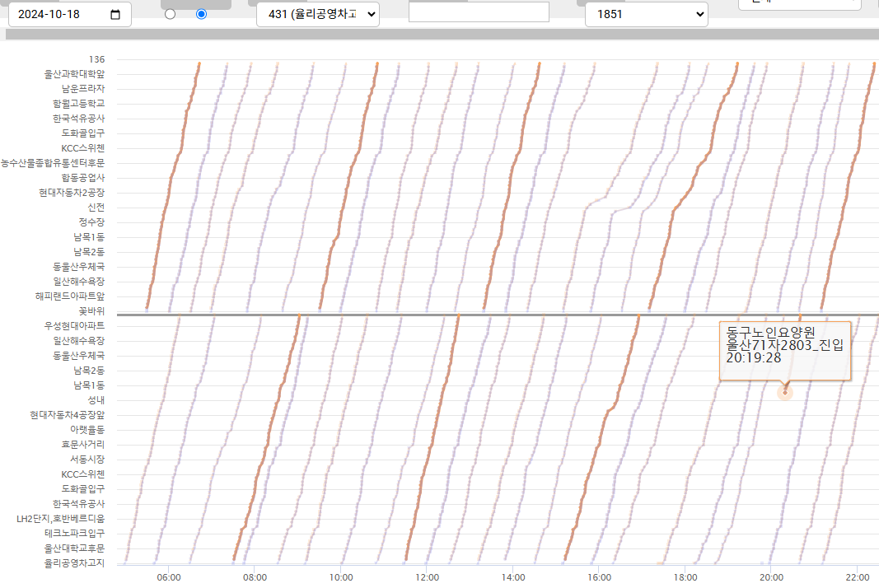Select the 꽃바위 stop label
This screenshot has width=879, height=588.
tap(91, 311)
